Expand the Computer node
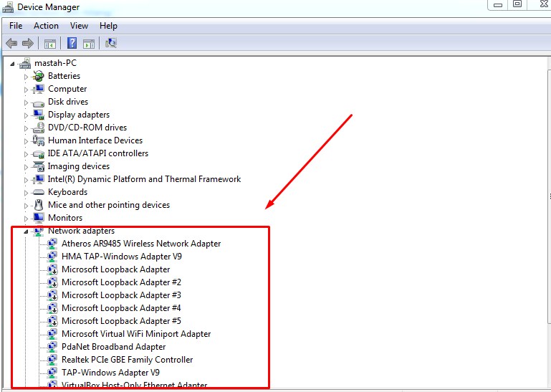This screenshot has height=392, width=551. 26,90
